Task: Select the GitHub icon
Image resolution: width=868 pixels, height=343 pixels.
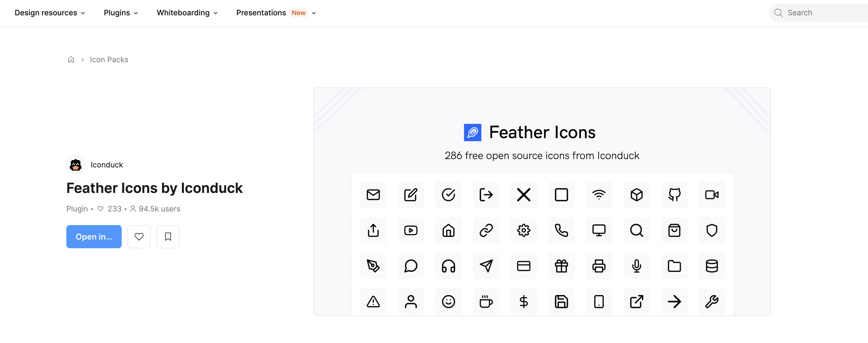Action: [x=674, y=195]
